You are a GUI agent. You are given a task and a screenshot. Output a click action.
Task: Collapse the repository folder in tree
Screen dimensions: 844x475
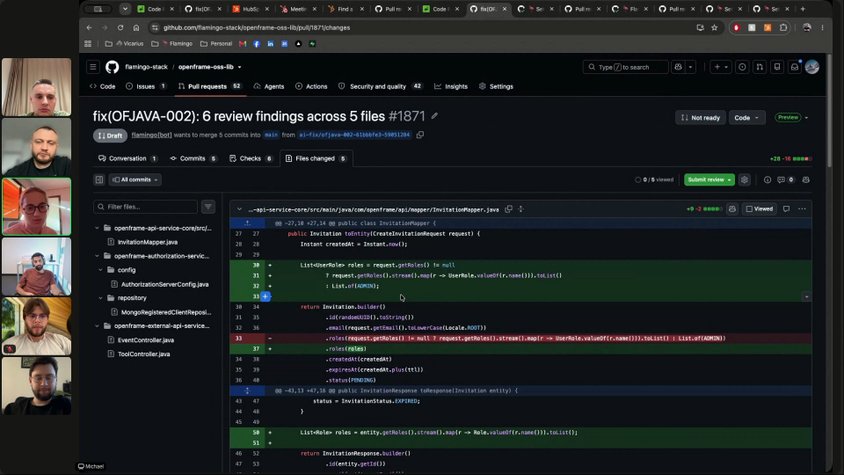tap(101, 298)
